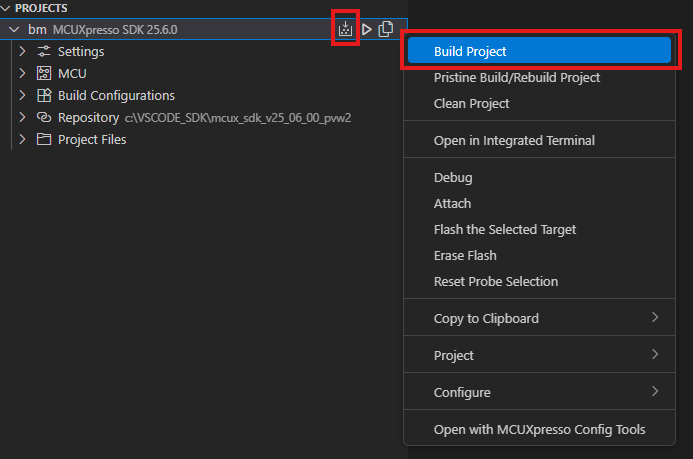The width and height of the screenshot is (693, 459).
Task: Expand the Project Files node
Action: click(x=23, y=139)
